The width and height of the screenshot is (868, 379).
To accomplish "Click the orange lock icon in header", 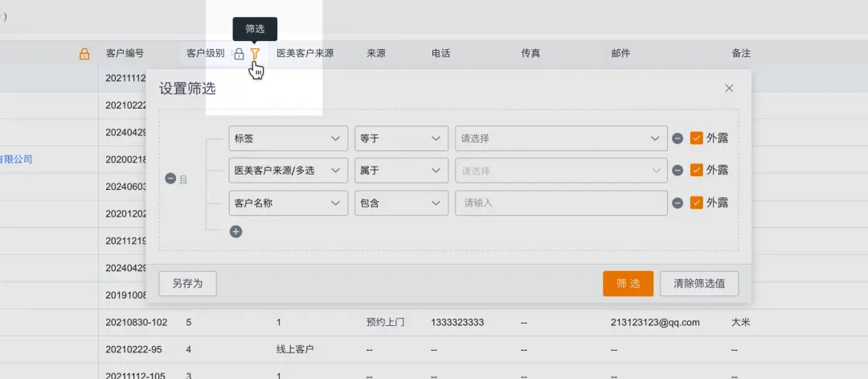I will [x=84, y=54].
